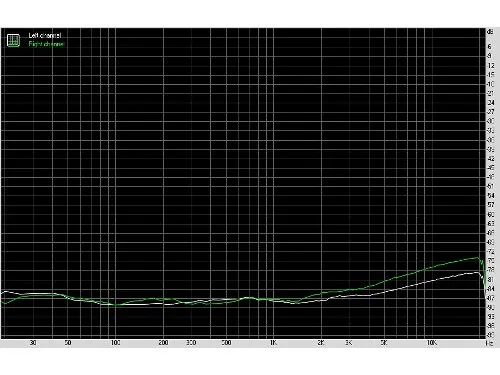The height and width of the screenshot is (375, 500).
Task: Click the dB unit label
Action: (x=490, y=32)
